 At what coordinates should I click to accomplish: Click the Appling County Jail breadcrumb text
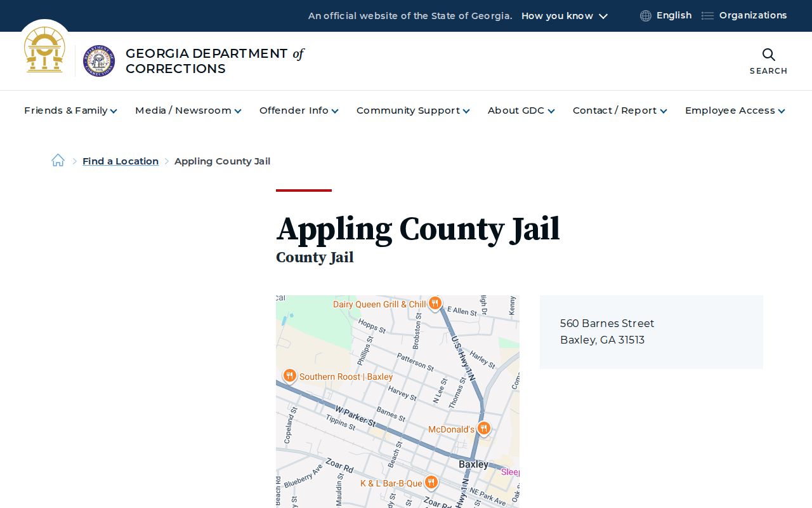tap(222, 161)
